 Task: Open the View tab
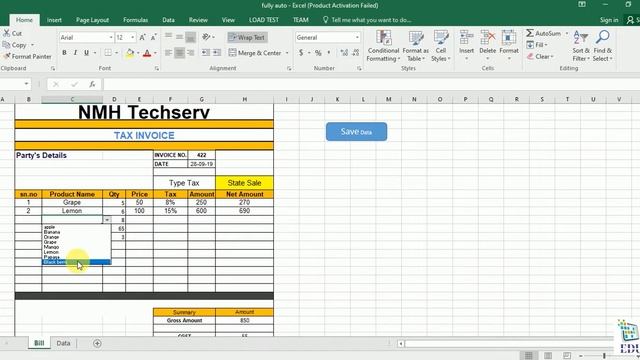pos(228,20)
